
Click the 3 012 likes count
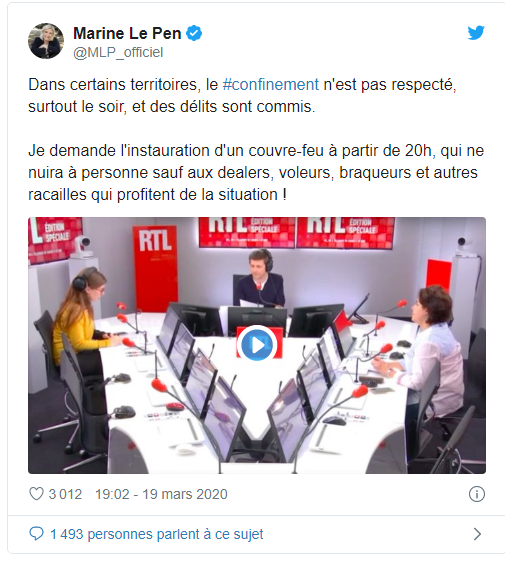[65, 494]
